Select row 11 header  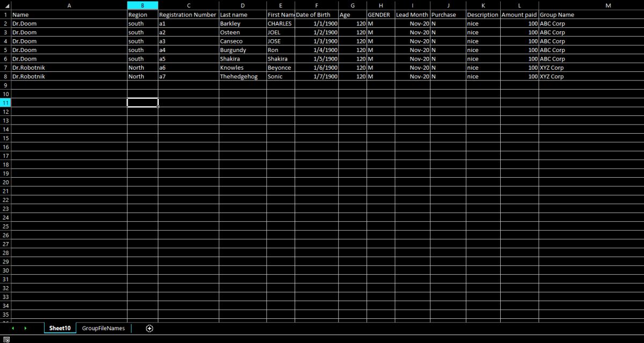[x=5, y=103]
